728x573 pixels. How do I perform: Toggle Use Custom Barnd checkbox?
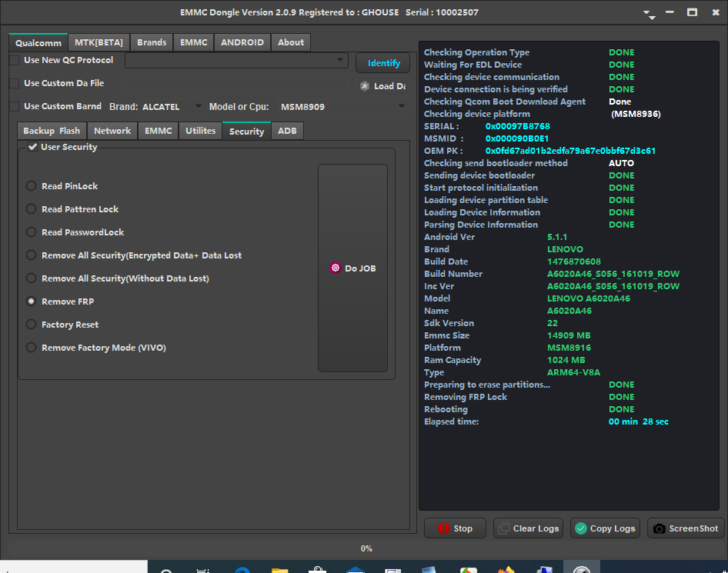15,107
